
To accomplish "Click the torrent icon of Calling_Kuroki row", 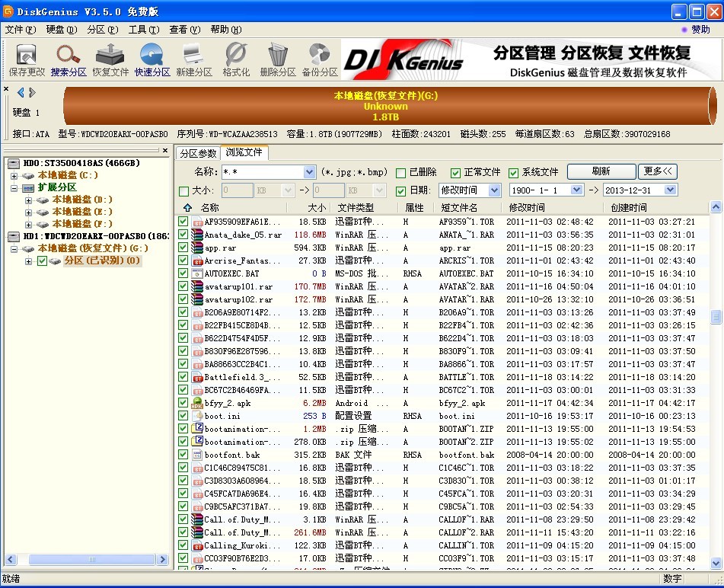I will pos(198,545).
